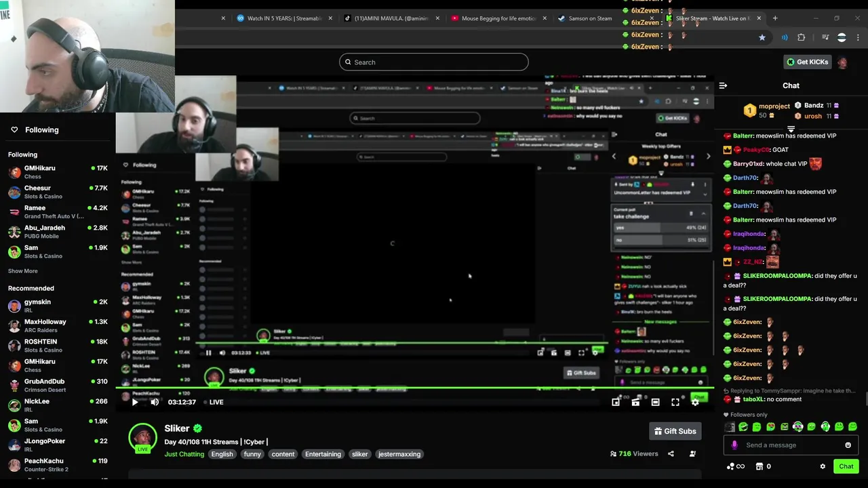
Task: Click the Send a message field
Action: coord(790,445)
